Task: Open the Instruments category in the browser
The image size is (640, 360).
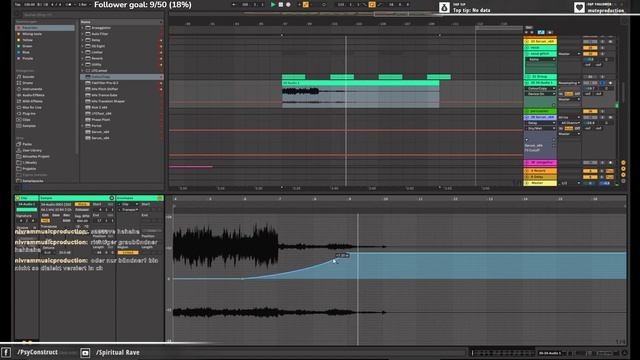Action: [x=32, y=89]
